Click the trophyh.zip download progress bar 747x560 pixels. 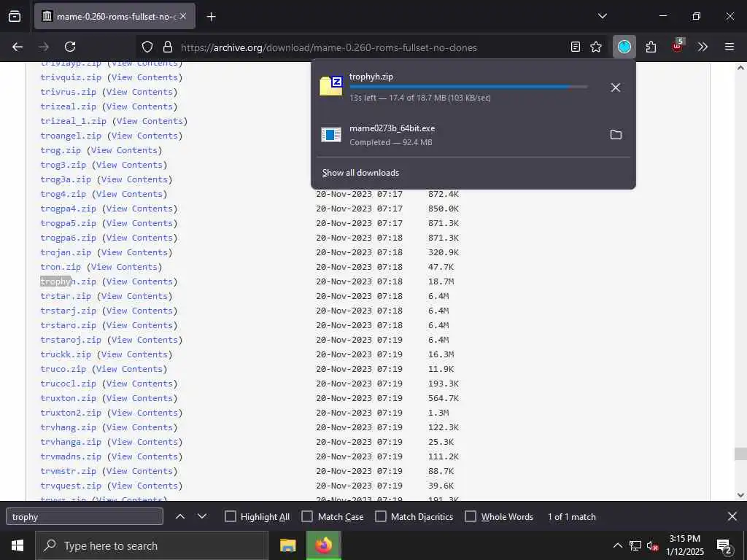pyautogui.click(x=468, y=87)
